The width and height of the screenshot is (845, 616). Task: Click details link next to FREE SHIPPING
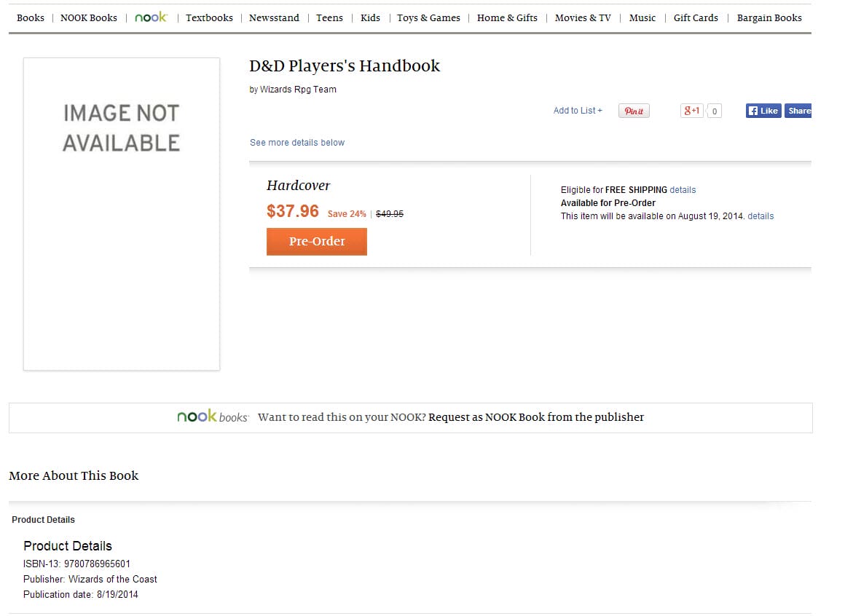[683, 190]
